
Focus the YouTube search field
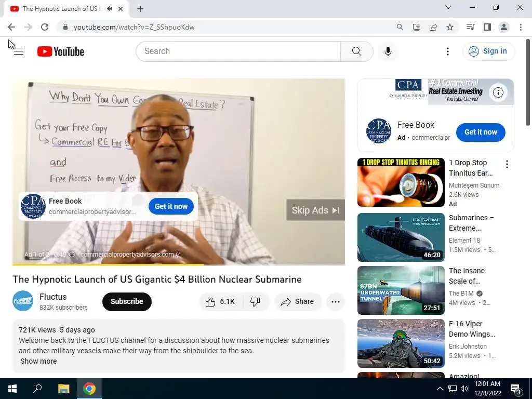pyautogui.click(x=238, y=51)
